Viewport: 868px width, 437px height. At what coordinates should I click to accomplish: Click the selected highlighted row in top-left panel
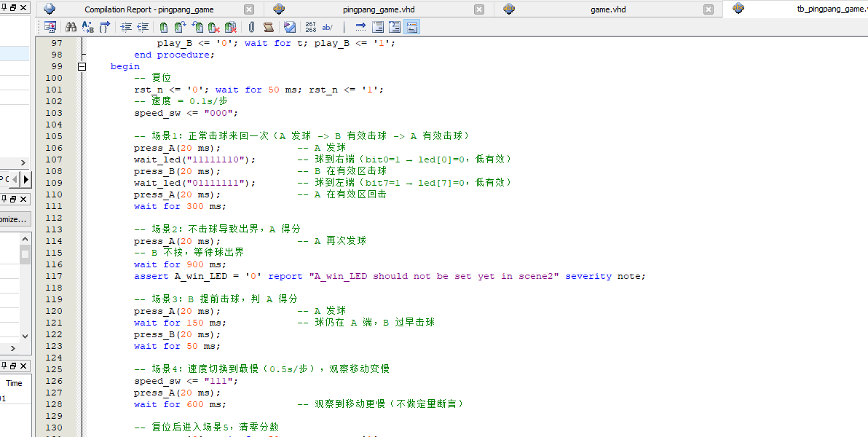click(x=15, y=54)
